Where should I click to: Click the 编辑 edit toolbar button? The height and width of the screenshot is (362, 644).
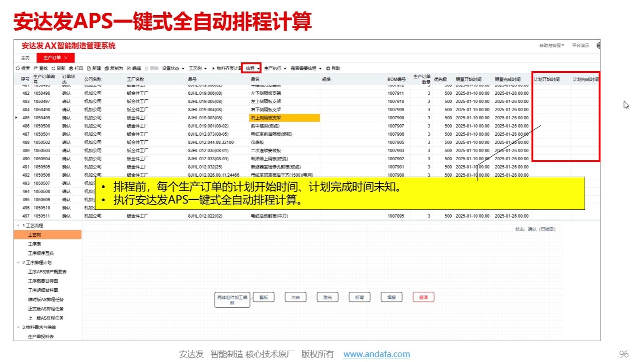pos(134,68)
